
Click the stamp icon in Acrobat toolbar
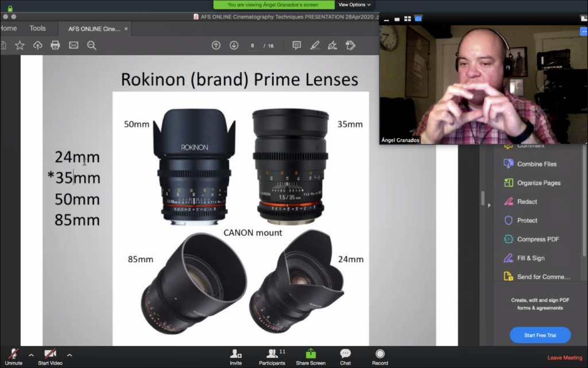(350, 45)
